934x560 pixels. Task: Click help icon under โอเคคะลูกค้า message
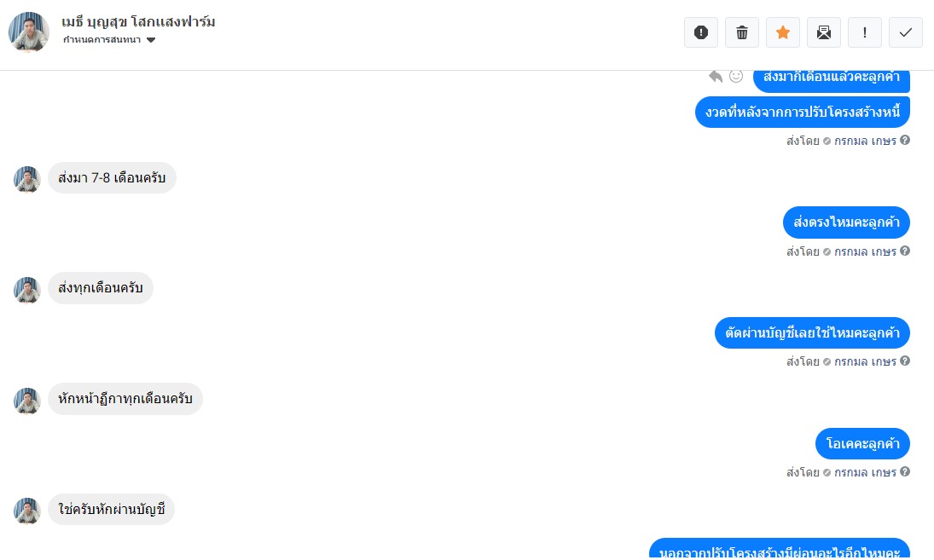[905, 472]
